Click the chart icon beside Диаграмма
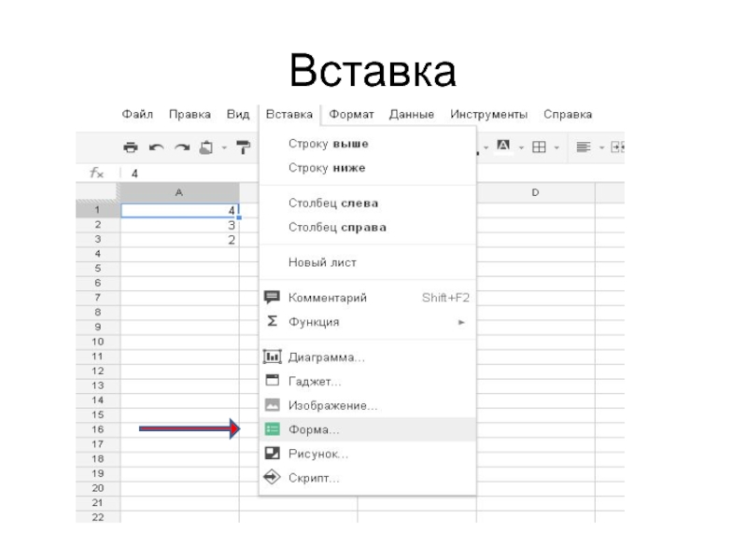 tap(272, 357)
